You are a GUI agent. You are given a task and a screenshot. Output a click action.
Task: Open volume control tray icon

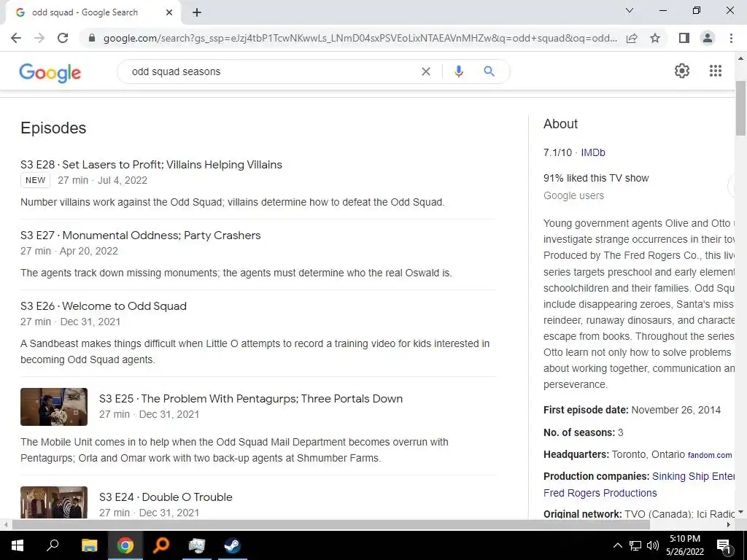coord(653,545)
